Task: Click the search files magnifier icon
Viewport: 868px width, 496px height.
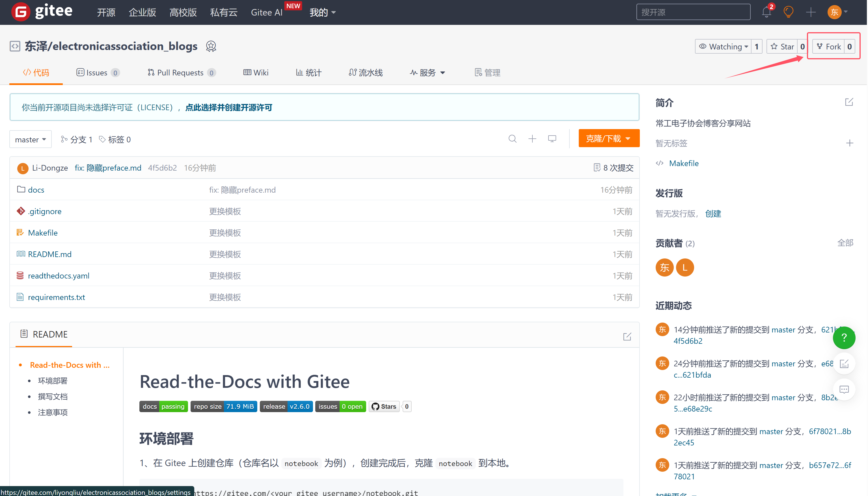Action: [512, 139]
